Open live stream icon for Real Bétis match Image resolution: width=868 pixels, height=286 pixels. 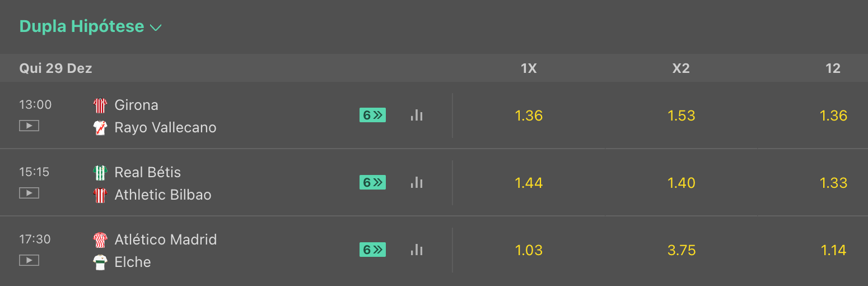click(29, 193)
